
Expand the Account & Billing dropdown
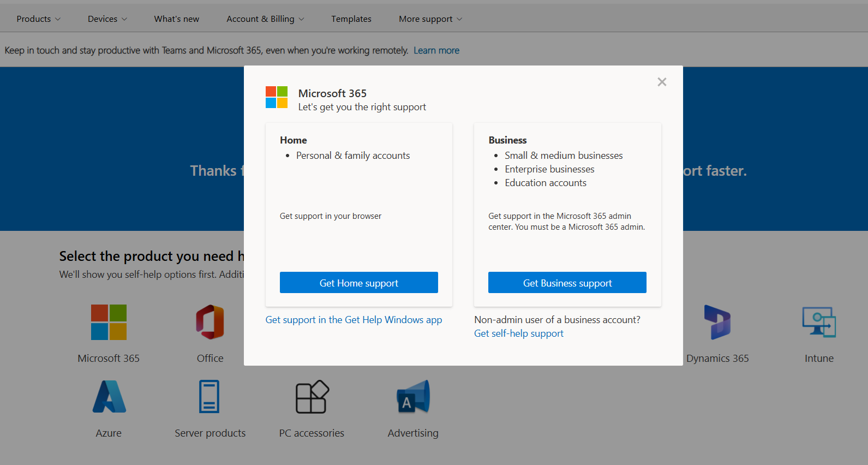tap(265, 19)
